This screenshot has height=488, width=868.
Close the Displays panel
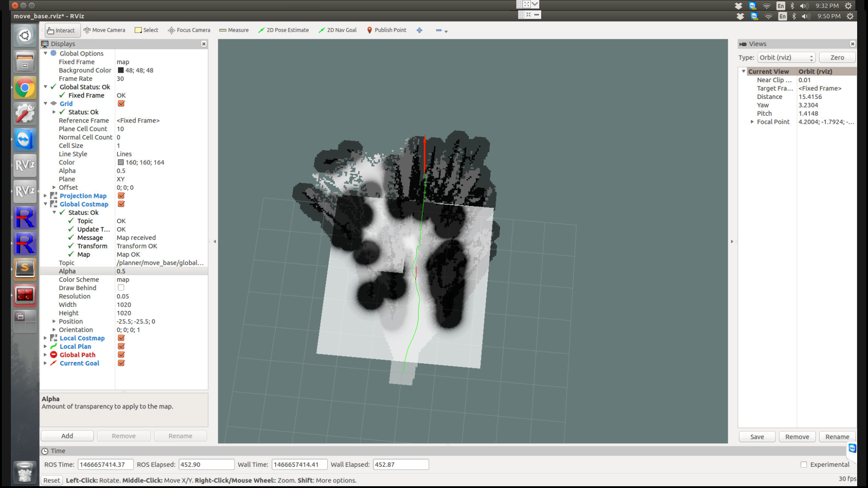click(204, 44)
